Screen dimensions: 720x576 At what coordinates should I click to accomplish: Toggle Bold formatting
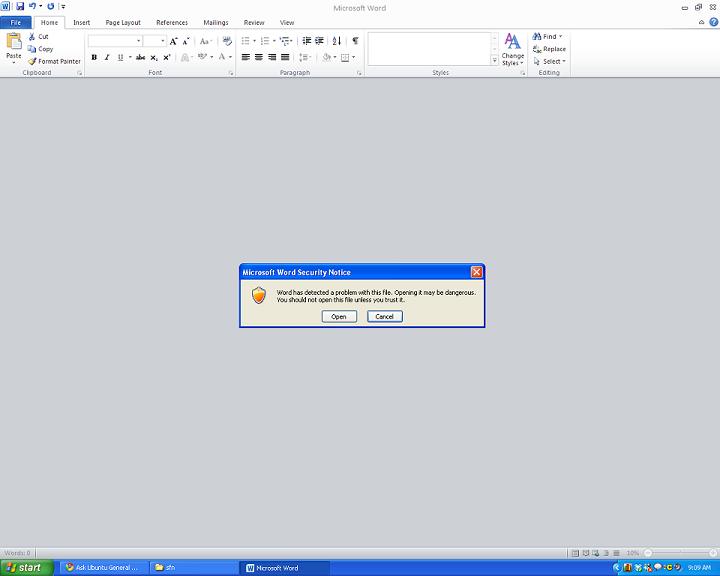point(94,57)
